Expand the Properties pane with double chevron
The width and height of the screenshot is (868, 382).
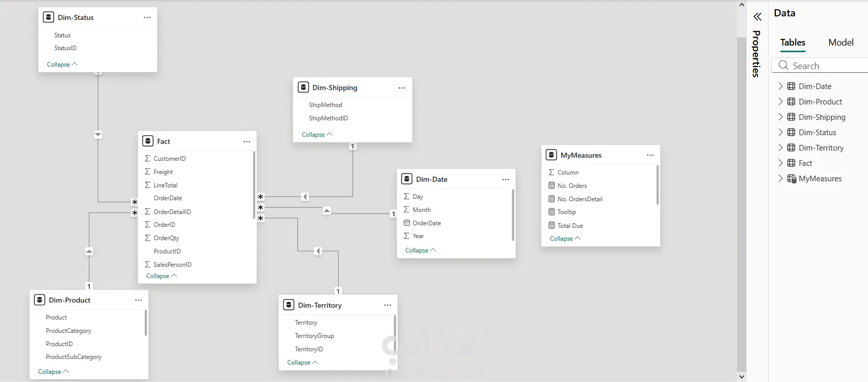[x=757, y=17]
